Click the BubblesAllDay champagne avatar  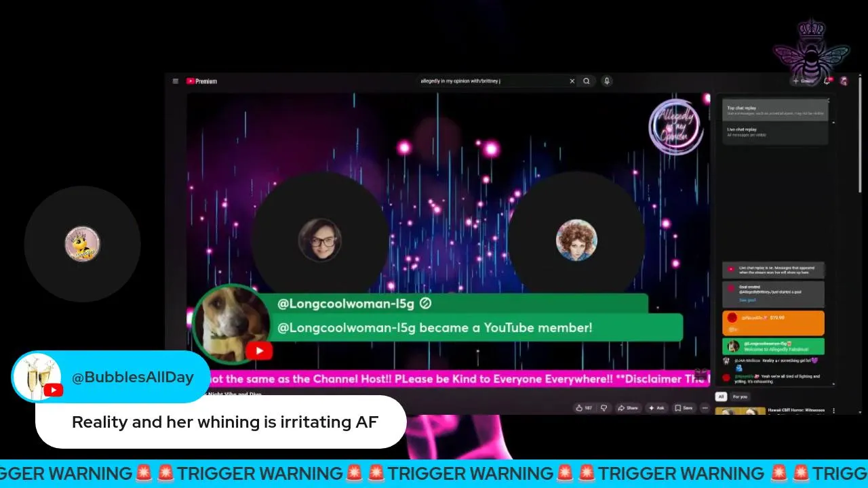click(36, 377)
